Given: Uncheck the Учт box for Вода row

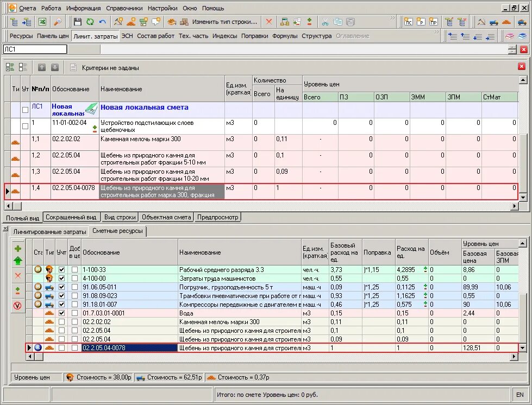Looking at the screenshot, I should 61,313.
